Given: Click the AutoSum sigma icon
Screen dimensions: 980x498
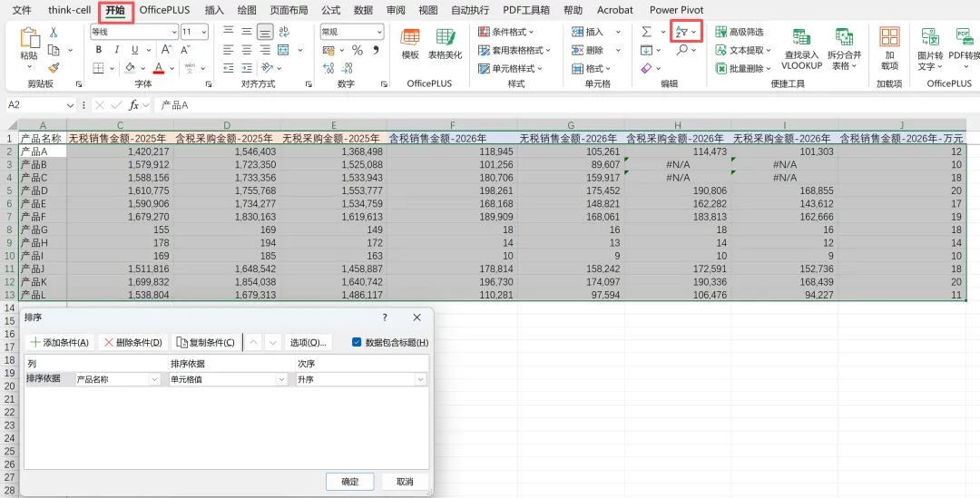Looking at the screenshot, I should pyautogui.click(x=646, y=32).
